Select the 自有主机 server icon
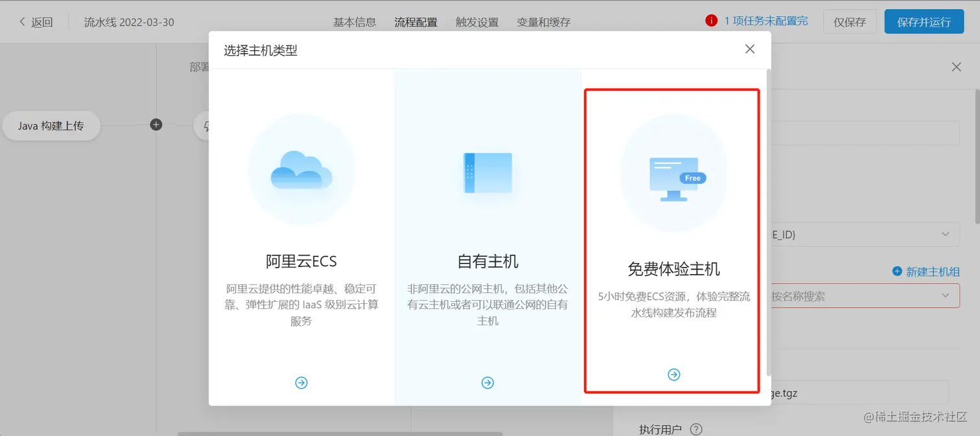980x436 pixels. click(487, 172)
